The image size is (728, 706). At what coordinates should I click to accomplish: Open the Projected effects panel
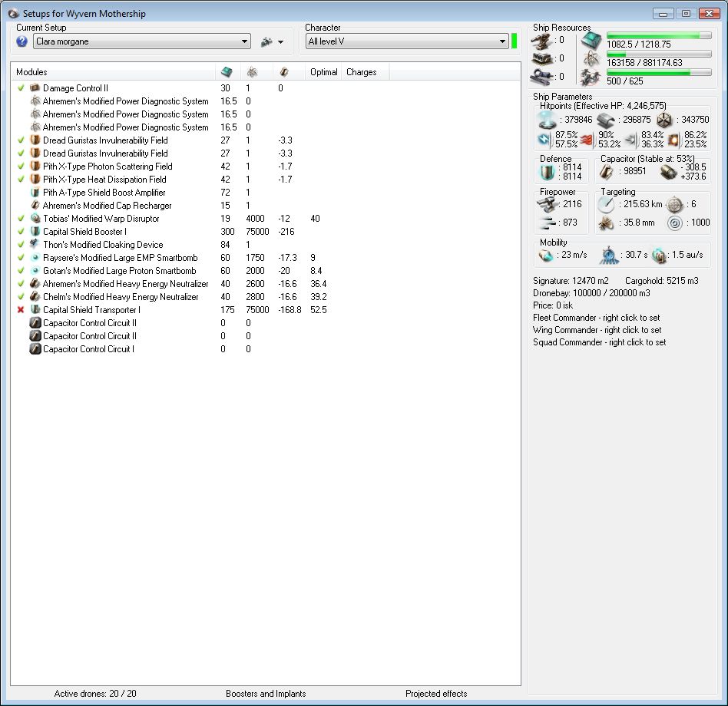(436, 694)
